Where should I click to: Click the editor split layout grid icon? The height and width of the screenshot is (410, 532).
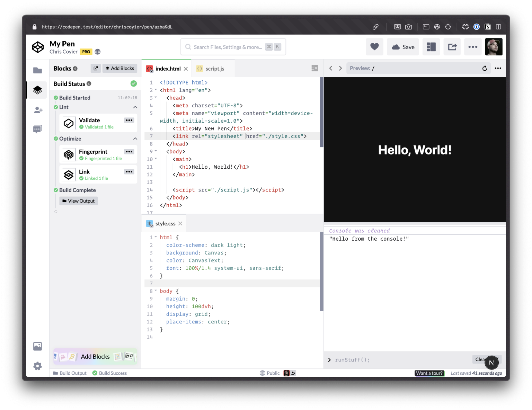tap(314, 68)
